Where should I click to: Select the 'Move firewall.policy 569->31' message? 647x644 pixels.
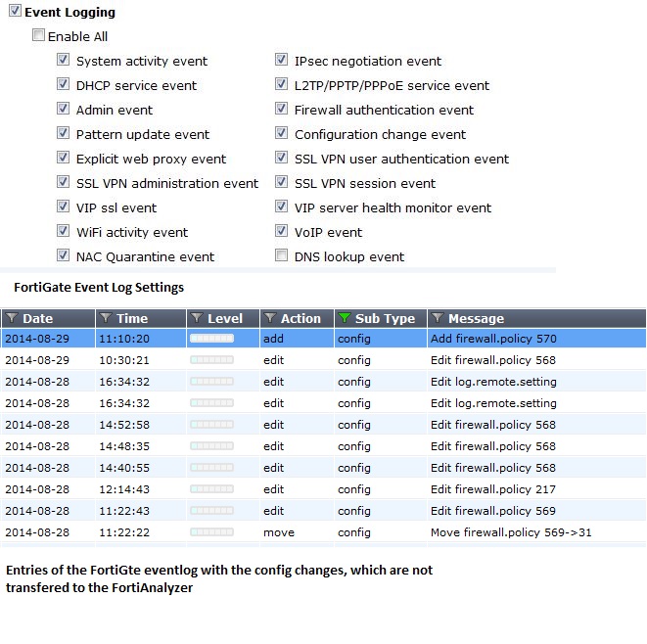(x=511, y=532)
